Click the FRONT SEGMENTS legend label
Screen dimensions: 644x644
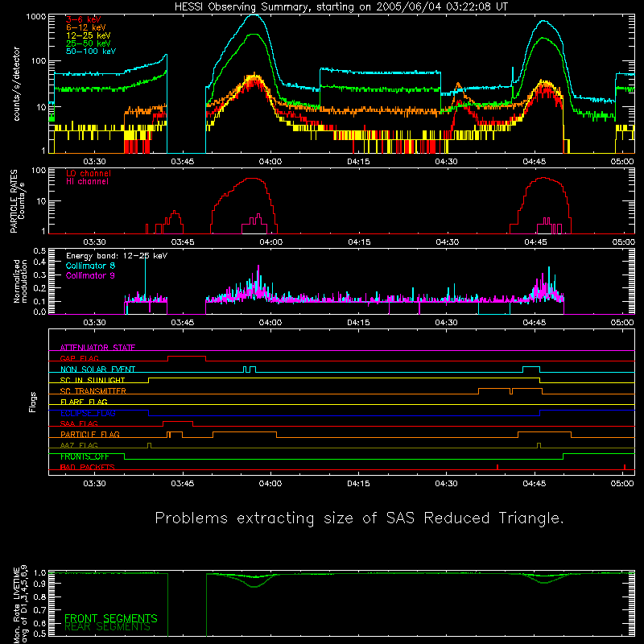(111, 618)
